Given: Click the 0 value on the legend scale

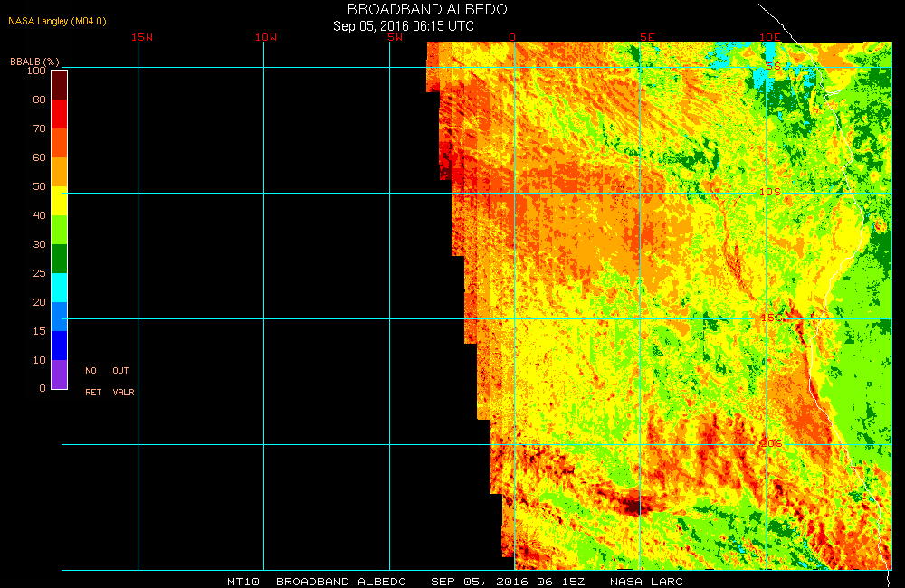Looking at the screenshot, I should coord(43,388).
